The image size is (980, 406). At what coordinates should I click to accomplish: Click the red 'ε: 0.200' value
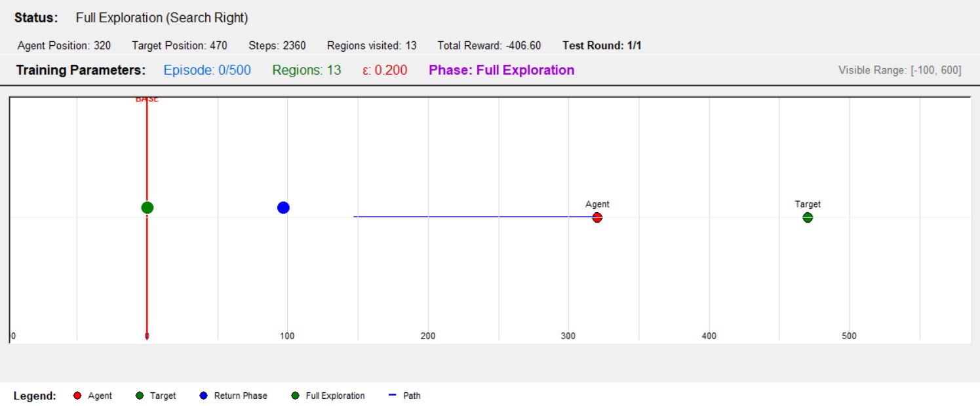click(x=385, y=70)
